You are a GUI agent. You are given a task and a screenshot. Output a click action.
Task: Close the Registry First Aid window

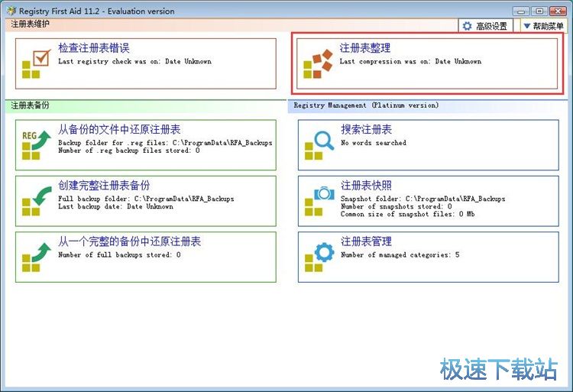[x=558, y=11]
